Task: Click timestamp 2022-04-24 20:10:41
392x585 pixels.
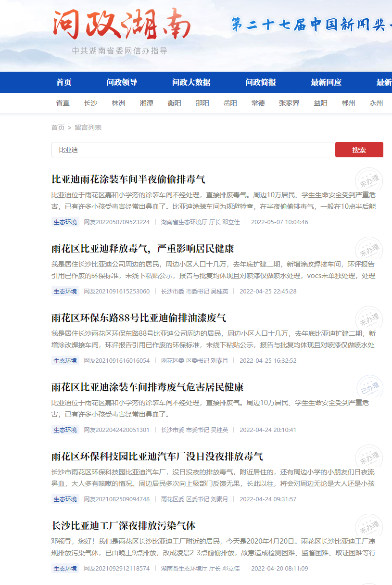Action: (268, 430)
